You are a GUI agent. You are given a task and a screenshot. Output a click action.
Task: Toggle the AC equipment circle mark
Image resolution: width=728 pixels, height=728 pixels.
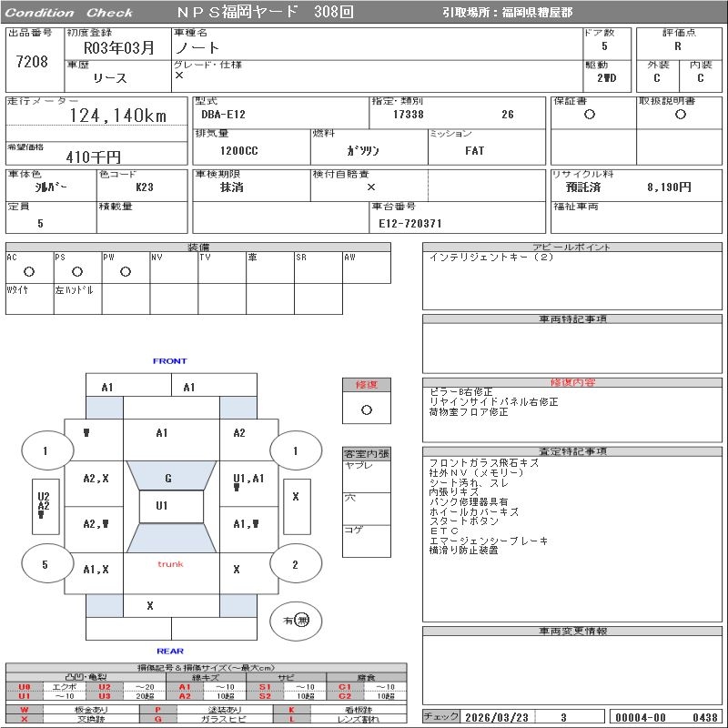point(29,271)
